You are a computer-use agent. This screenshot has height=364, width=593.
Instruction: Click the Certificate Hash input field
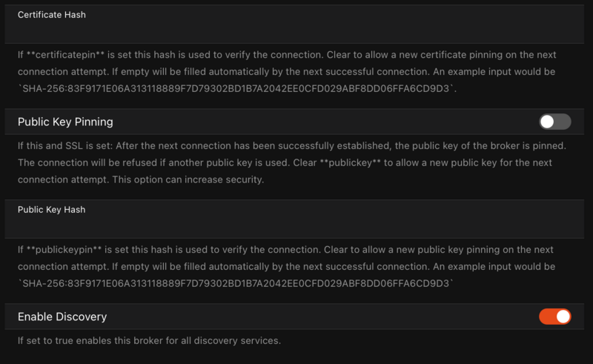click(x=296, y=30)
